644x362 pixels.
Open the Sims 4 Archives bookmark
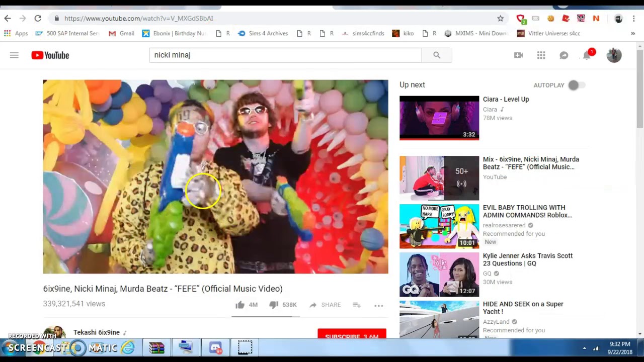pyautogui.click(x=263, y=33)
